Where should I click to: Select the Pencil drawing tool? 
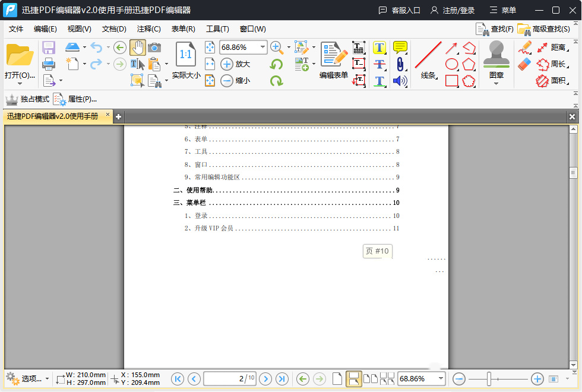[x=525, y=48]
